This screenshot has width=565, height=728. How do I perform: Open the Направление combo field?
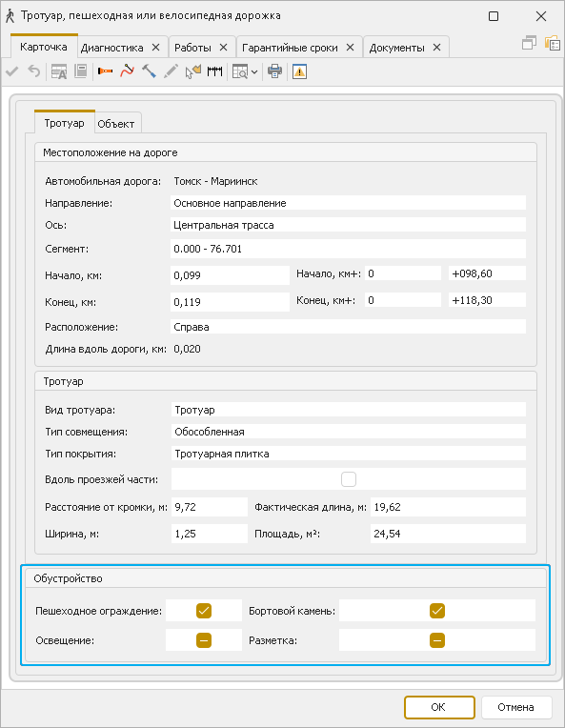click(x=348, y=203)
